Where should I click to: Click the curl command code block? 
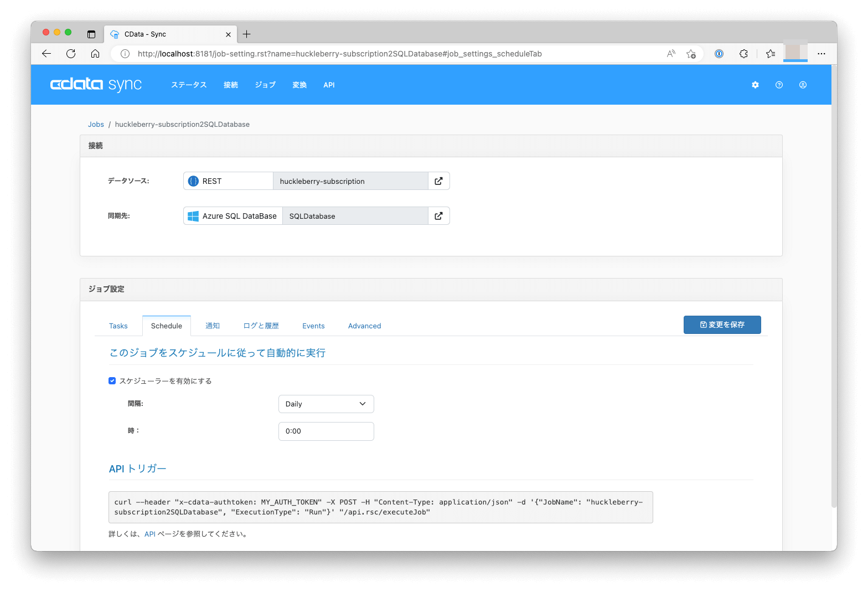[x=381, y=507]
